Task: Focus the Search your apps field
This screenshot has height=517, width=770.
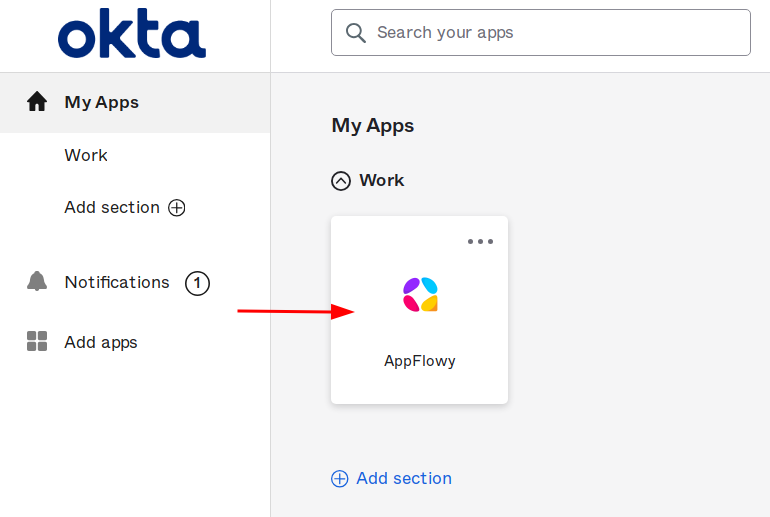Action: [x=541, y=32]
